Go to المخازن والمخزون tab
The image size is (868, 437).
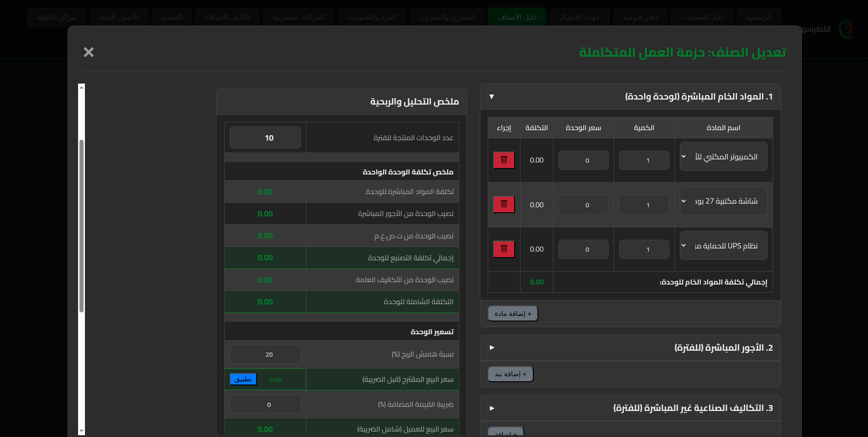point(447,17)
